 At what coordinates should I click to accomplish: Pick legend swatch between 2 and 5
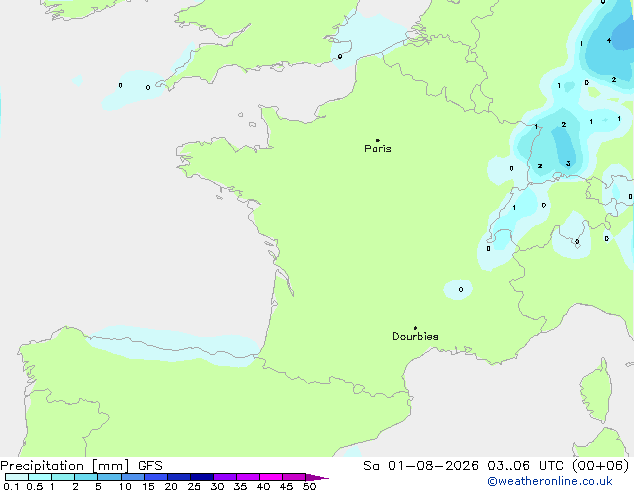(x=86, y=477)
